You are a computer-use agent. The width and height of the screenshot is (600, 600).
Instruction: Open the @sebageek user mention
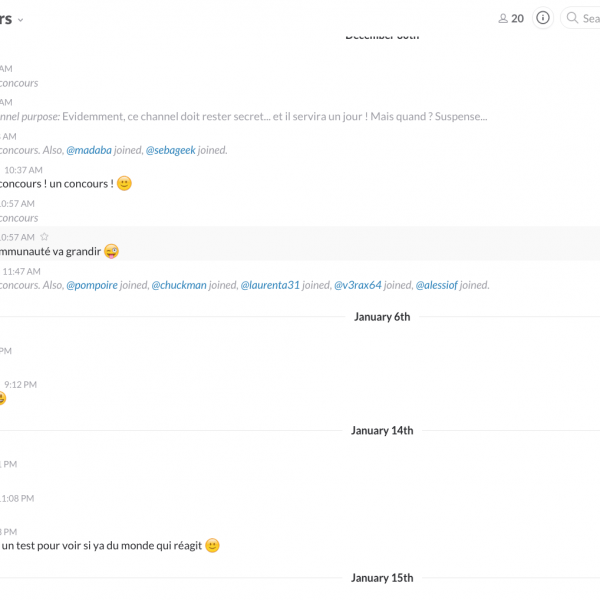pos(171,150)
